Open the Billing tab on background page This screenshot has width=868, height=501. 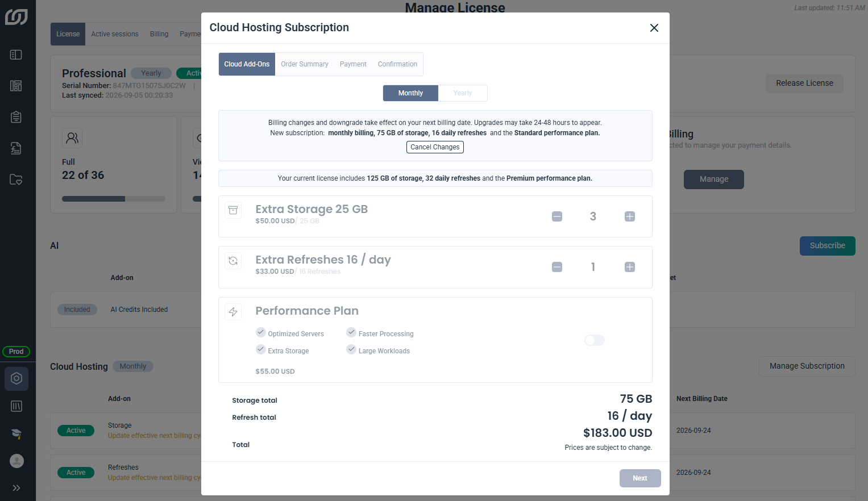[x=159, y=34]
